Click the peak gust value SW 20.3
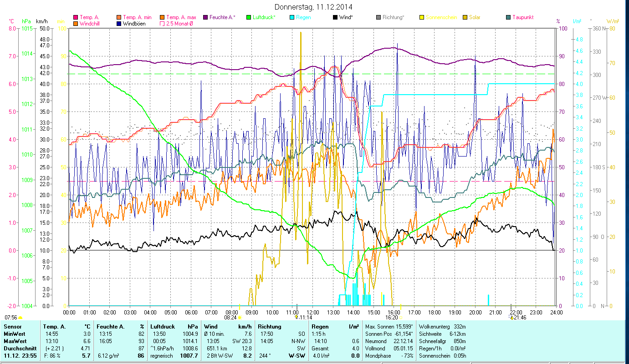 coord(242,341)
